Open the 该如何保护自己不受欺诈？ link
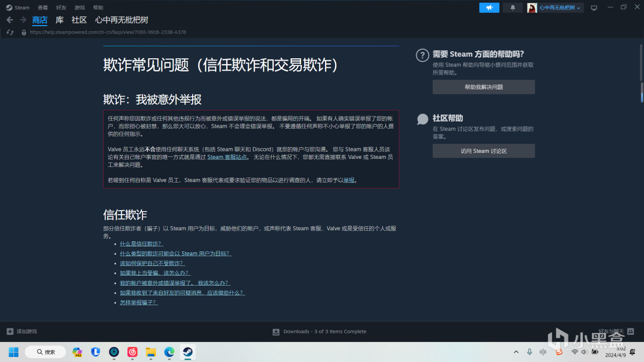The image size is (644, 362). tap(152, 263)
